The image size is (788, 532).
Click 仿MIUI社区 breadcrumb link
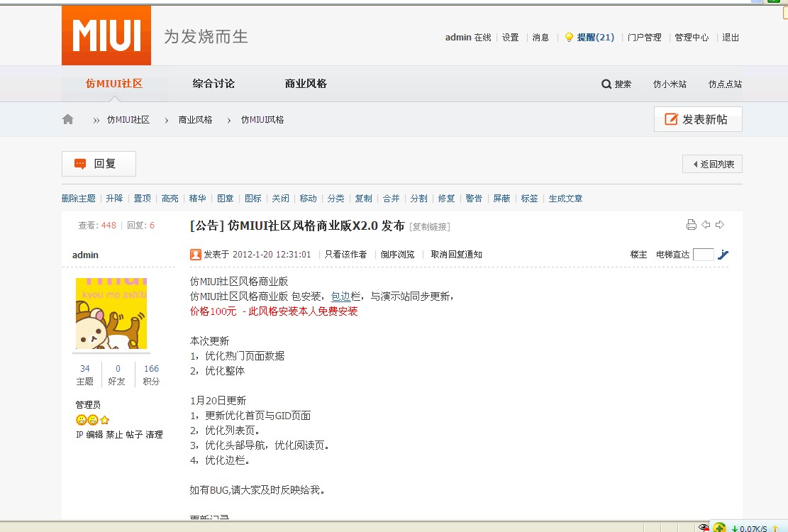click(x=128, y=120)
